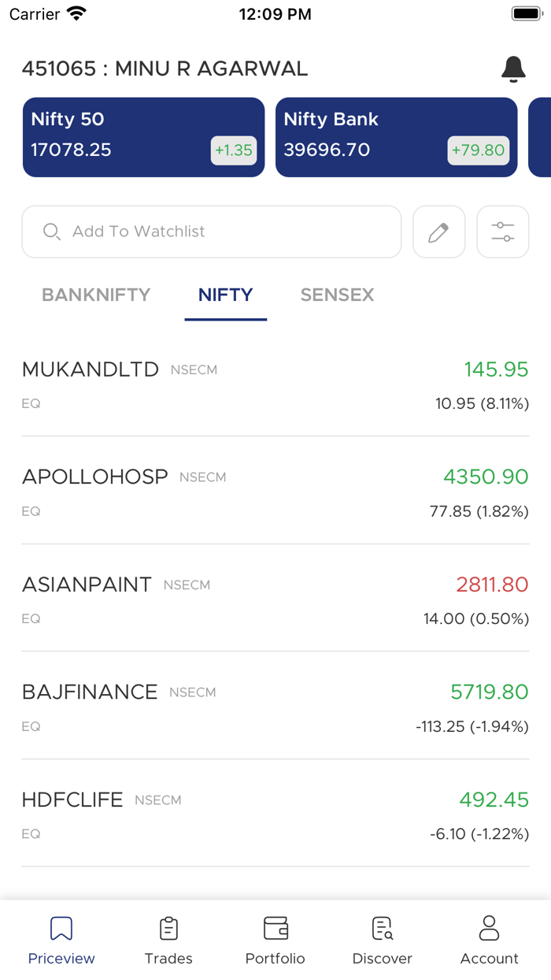Open the Account person icon
This screenshot has width=551, height=980.
490,929
